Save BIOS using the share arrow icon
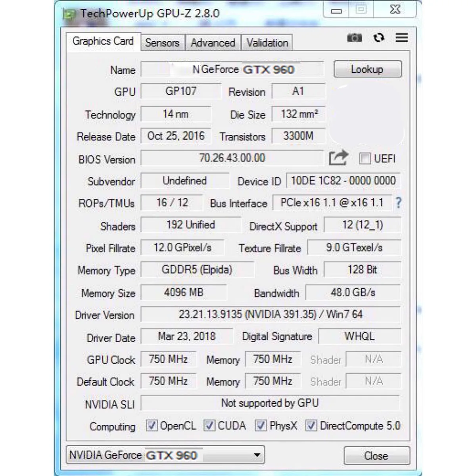The image size is (476, 476). pyautogui.click(x=338, y=158)
